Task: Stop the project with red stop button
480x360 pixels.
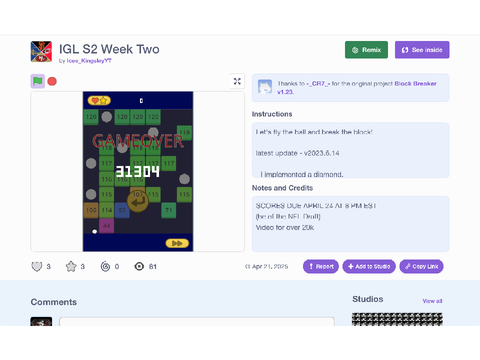Action: coord(52,81)
